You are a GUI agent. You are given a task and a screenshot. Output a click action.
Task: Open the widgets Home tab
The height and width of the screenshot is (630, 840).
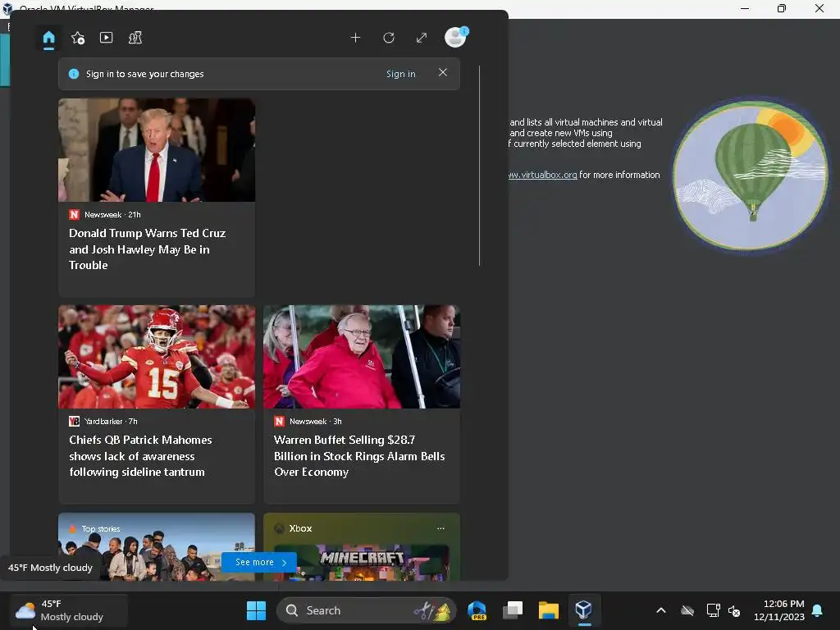pyautogui.click(x=48, y=38)
